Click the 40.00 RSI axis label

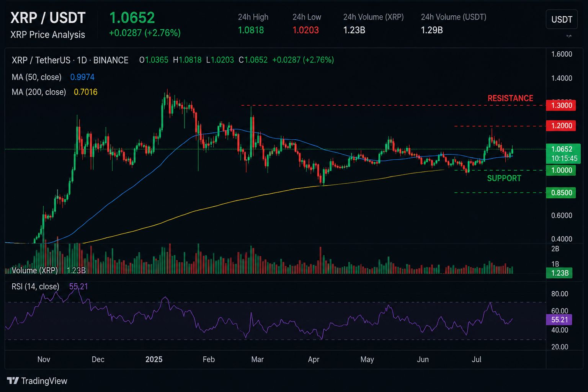click(560, 330)
